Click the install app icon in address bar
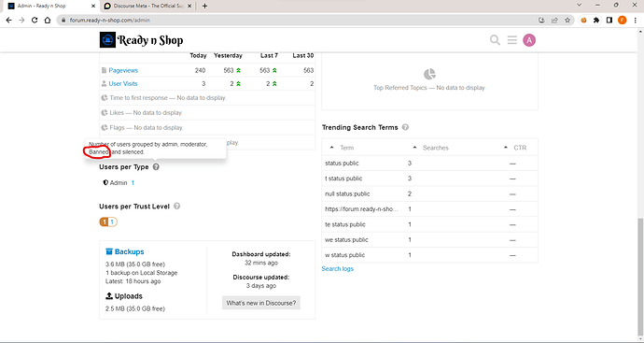The width and height of the screenshot is (644, 343). 541,20
